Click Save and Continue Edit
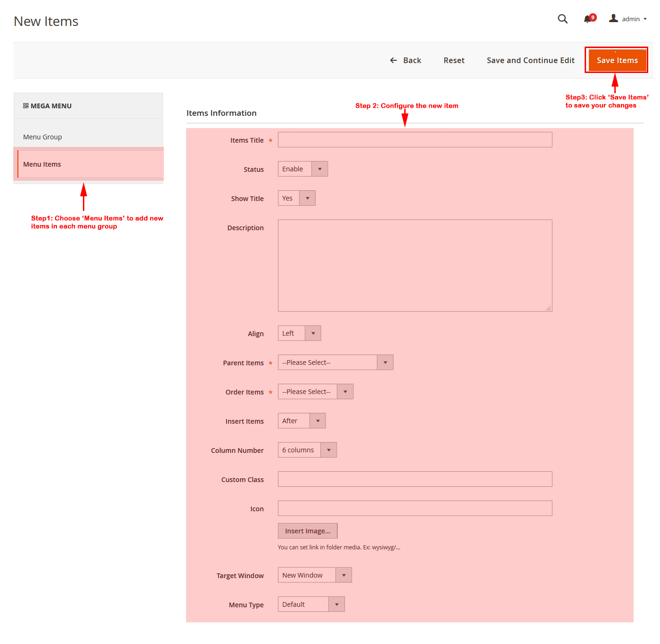The height and width of the screenshot is (644, 660). [530, 60]
